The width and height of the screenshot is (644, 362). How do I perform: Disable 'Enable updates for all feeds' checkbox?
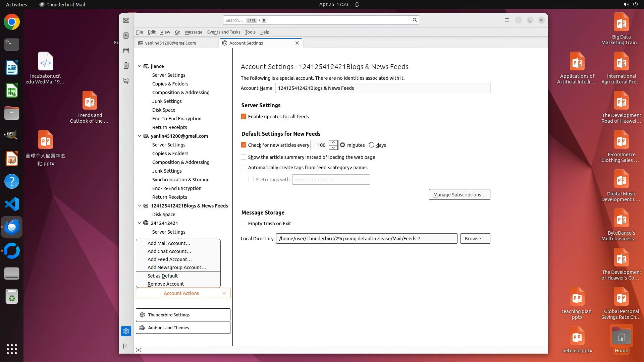pos(244,117)
